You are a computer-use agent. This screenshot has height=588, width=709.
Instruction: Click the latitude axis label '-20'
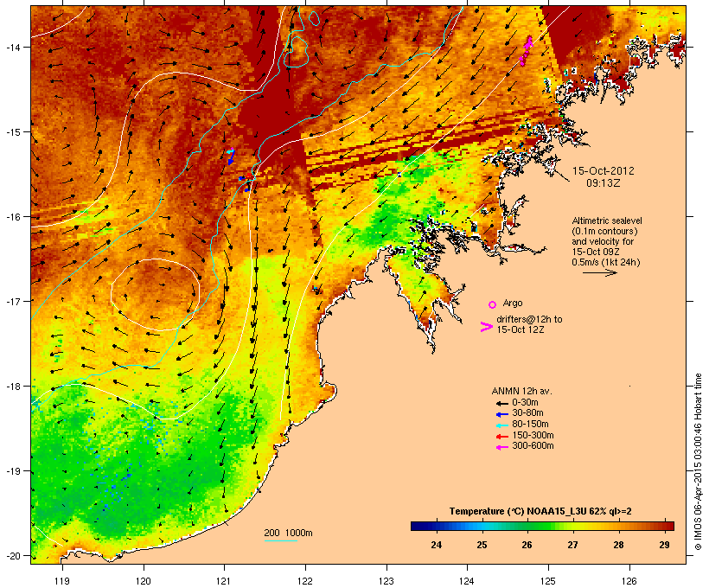coord(12,556)
